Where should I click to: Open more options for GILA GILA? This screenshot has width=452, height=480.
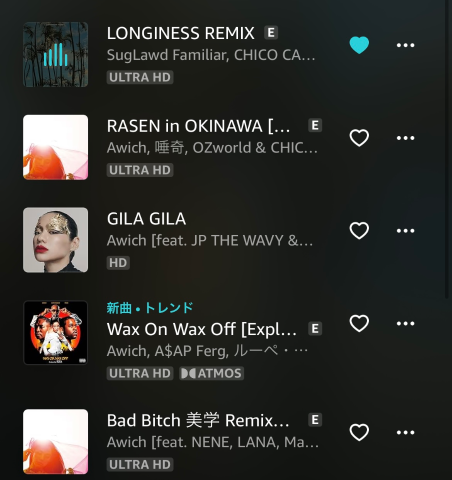tap(405, 230)
